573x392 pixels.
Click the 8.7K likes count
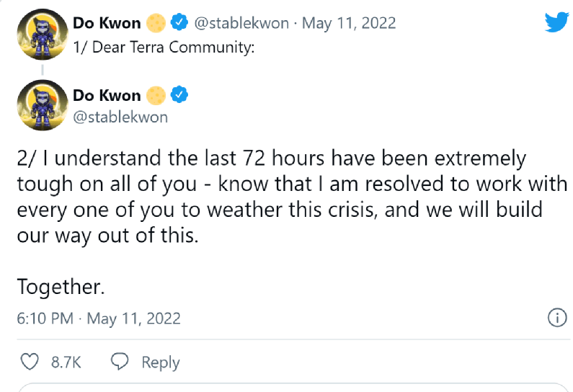point(65,362)
